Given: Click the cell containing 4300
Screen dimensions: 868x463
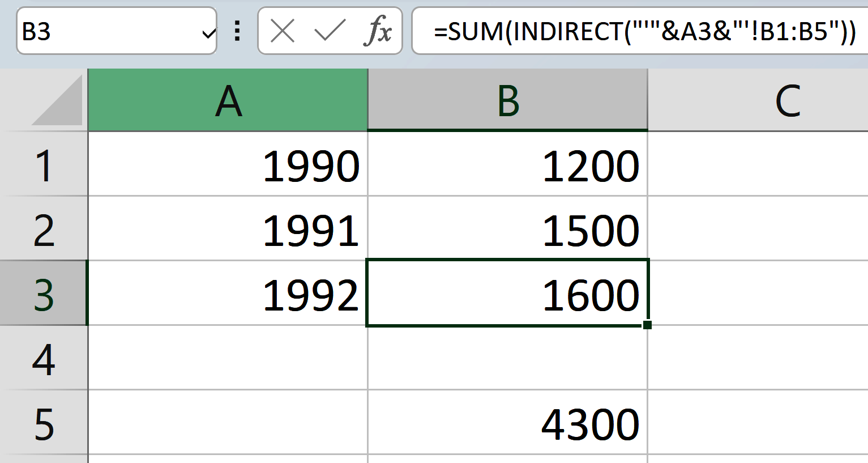Looking at the screenshot, I should pyautogui.click(x=507, y=422).
